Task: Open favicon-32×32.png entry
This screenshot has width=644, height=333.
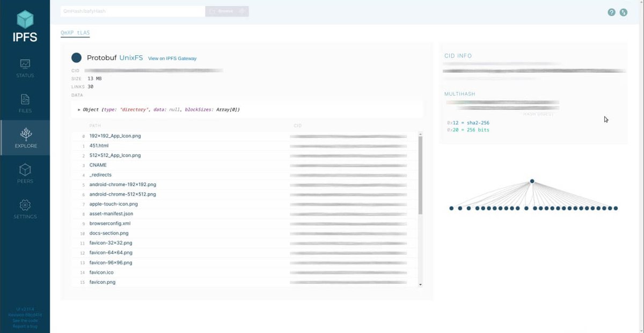Action: [111, 243]
